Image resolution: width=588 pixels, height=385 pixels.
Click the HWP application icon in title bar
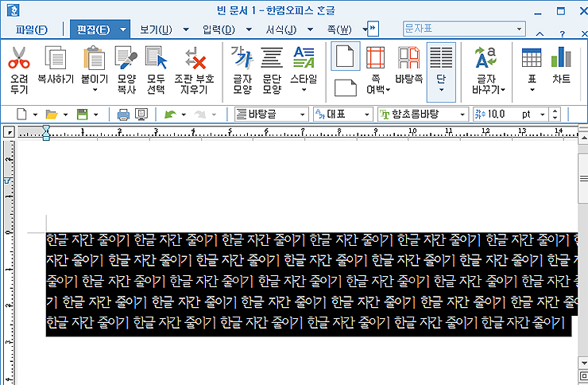13,10
